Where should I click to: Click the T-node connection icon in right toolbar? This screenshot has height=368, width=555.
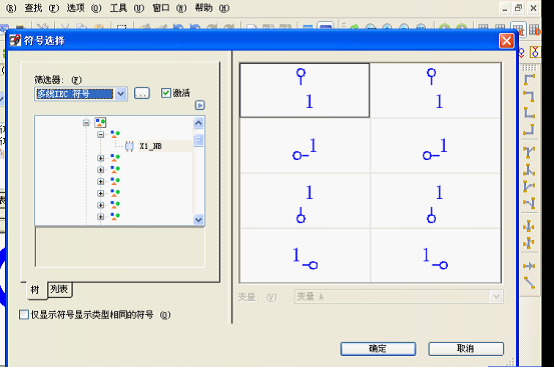coord(529,152)
